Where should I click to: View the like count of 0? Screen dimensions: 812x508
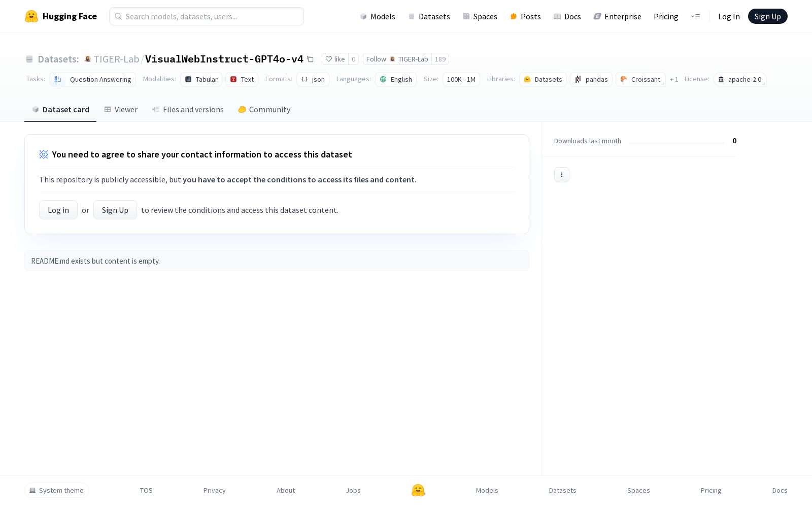pos(354,59)
